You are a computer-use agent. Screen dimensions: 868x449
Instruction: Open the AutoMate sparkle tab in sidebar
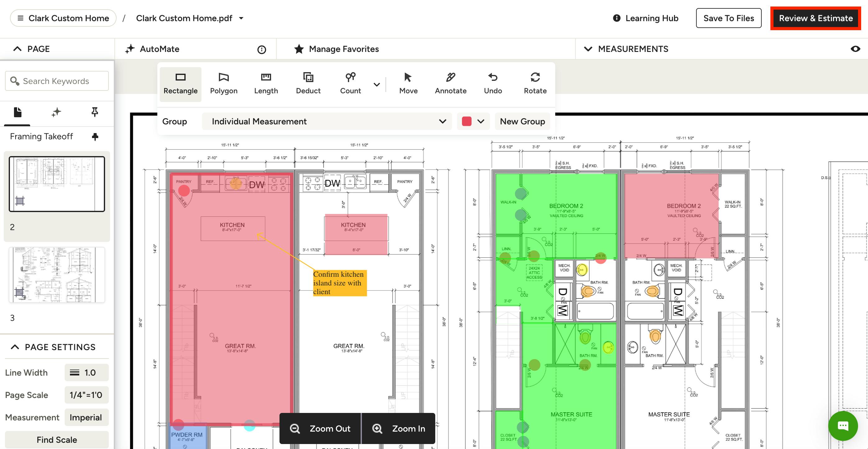pos(56,112)
